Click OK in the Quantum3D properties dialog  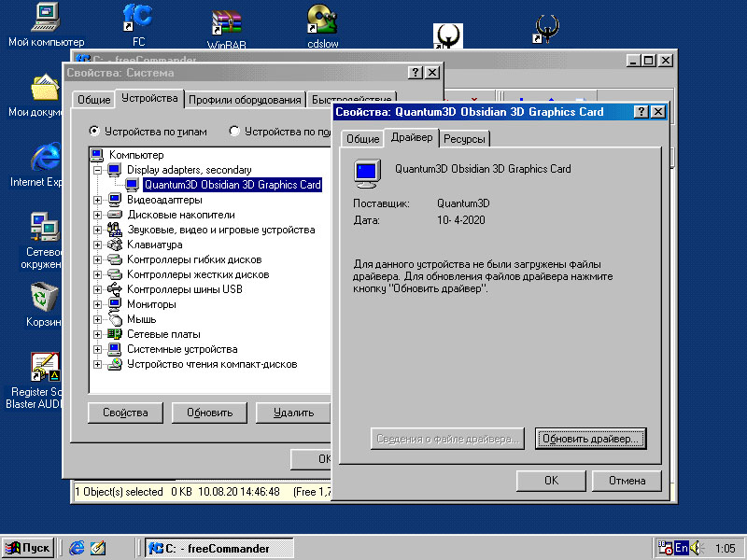point(551,481)
